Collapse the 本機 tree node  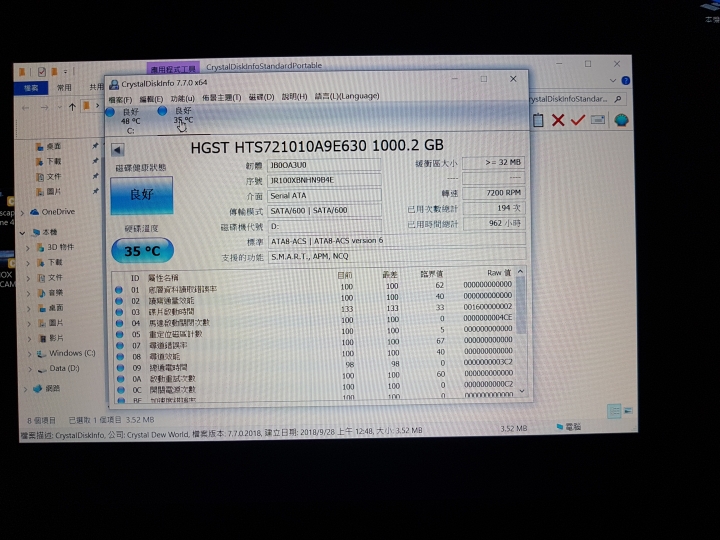(22, 233)
